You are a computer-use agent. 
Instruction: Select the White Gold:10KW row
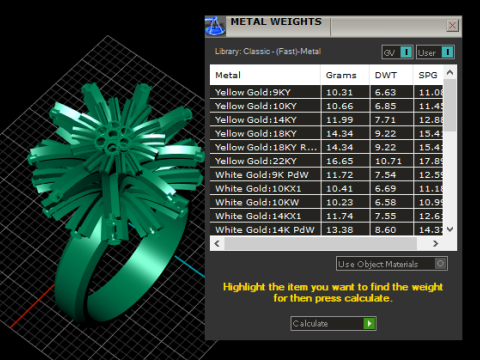coord(326,202)
